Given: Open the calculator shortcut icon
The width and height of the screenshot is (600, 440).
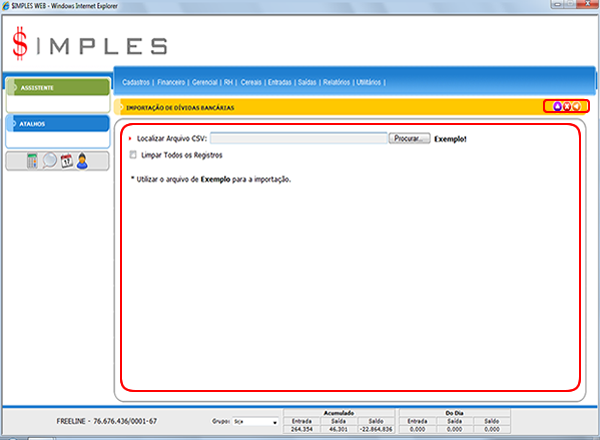Looking at the screenshot, I should pyautogui.click(x=31, y=162).
